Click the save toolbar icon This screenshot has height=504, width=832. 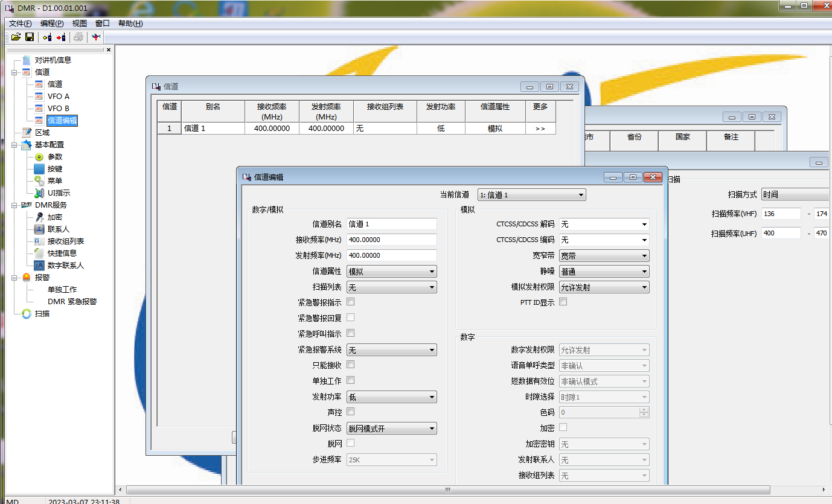[x=29, y=37]
